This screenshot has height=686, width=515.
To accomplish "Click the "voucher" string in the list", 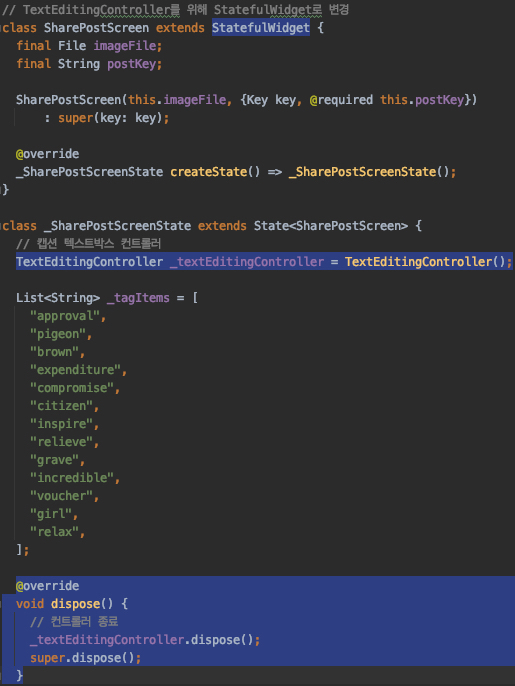I will [x=61, y=496].
